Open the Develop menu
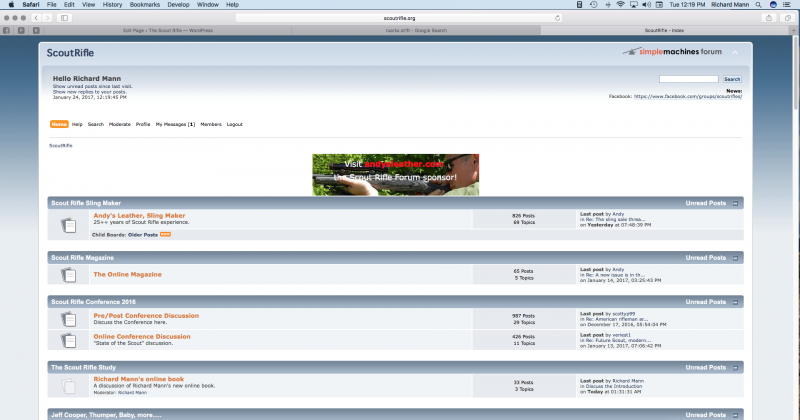This screenshot has height=420, width=800. click(x=178, y=5)
